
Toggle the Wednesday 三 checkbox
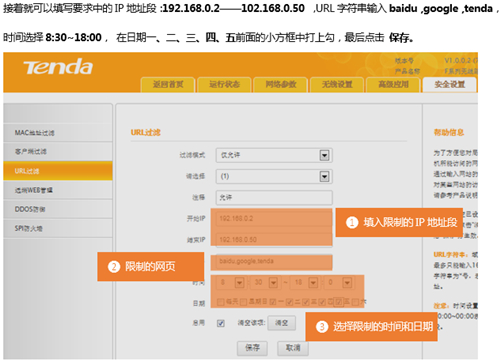pyautogui.click(x=305, y=302)
